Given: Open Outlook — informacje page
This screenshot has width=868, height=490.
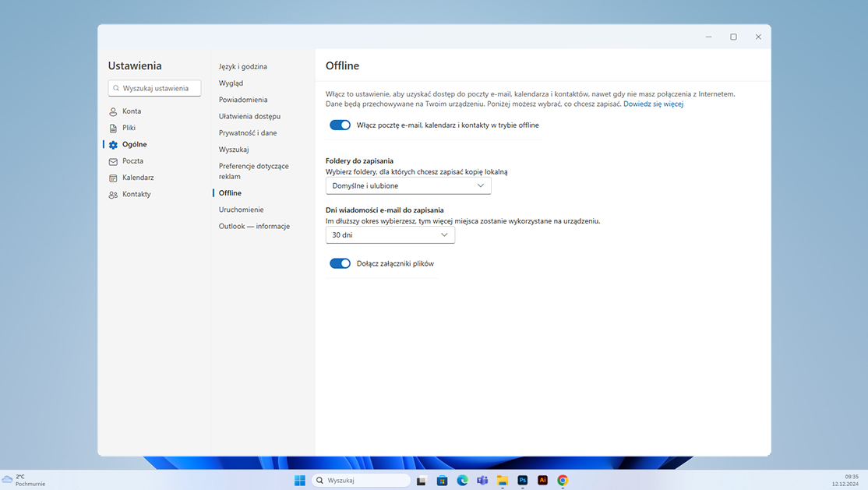Looking at the screenshot, I should coord(254,226).
